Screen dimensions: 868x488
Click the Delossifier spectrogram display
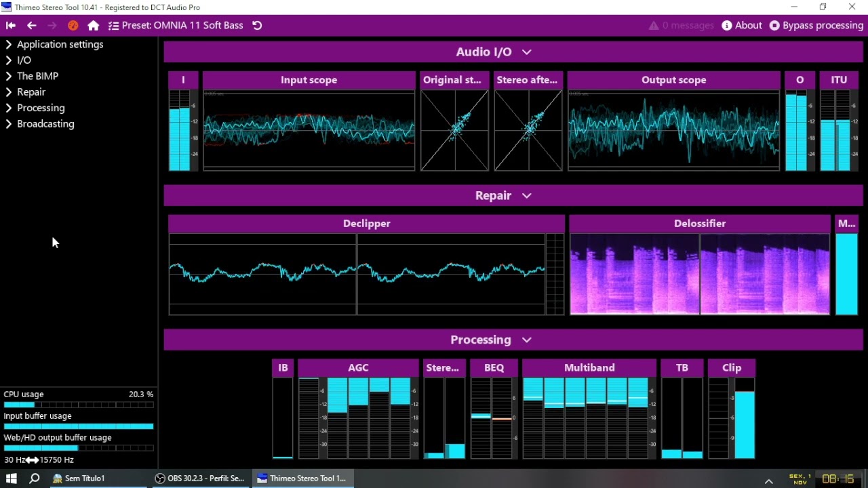pyautogui.click(x=700, y=274)
